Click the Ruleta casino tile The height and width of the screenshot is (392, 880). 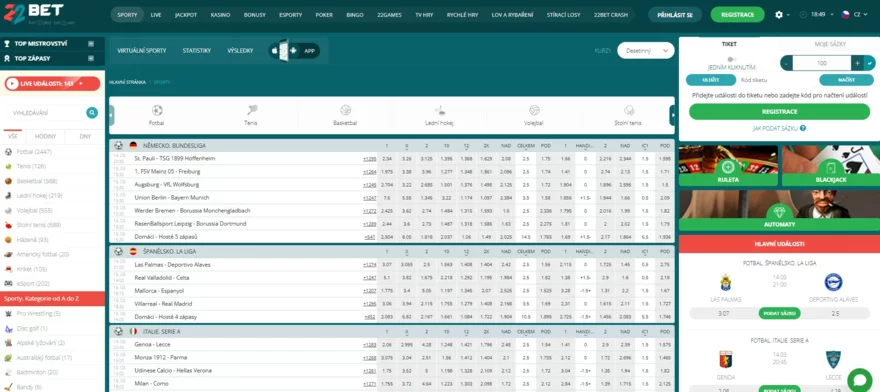pyautogui.click(x=728, y=166)
